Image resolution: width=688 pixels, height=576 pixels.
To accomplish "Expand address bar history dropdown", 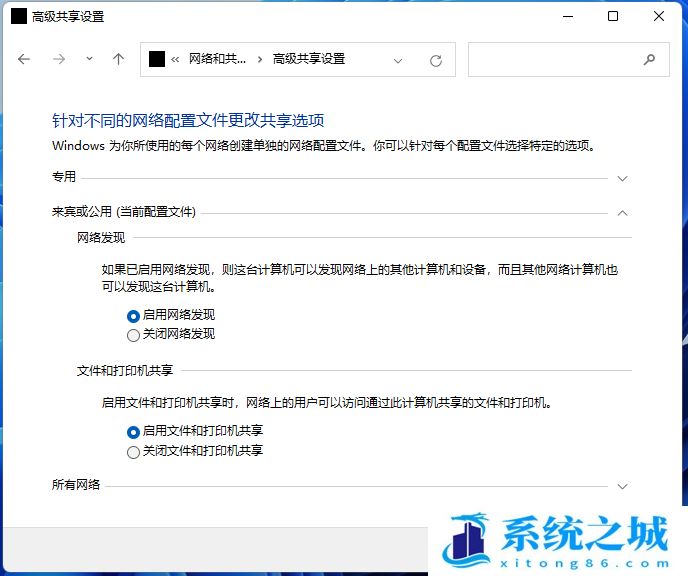I will pos(398,60).
